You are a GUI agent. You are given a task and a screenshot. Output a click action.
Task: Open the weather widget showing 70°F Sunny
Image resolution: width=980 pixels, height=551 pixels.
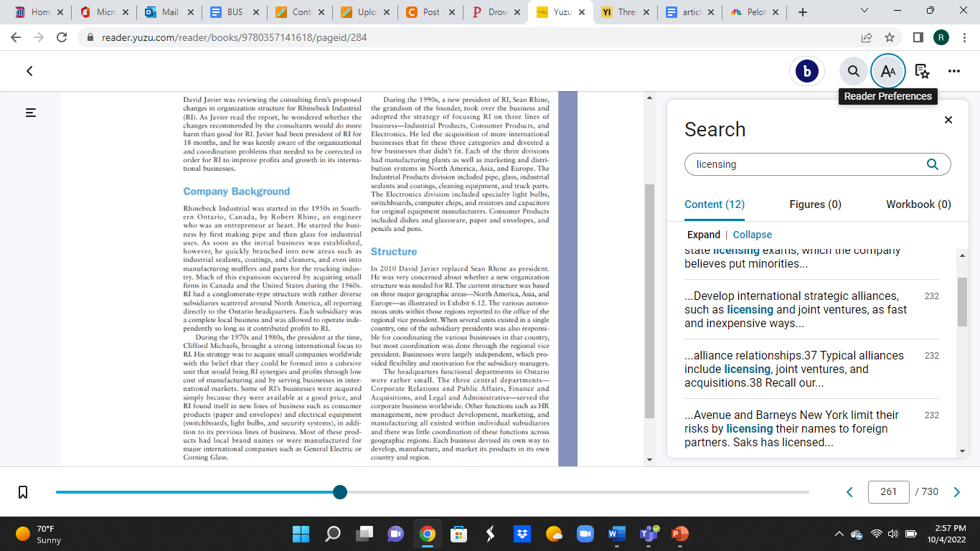pos(39,534)
